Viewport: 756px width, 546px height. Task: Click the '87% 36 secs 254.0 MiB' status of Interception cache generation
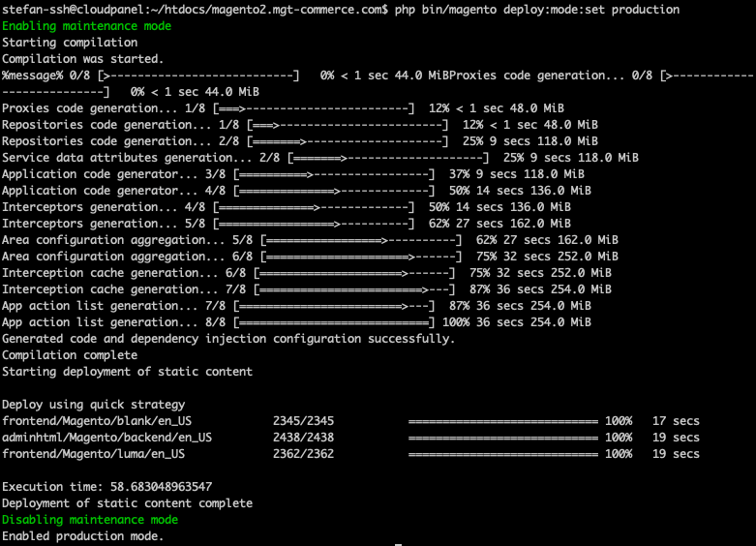(540, 289)
